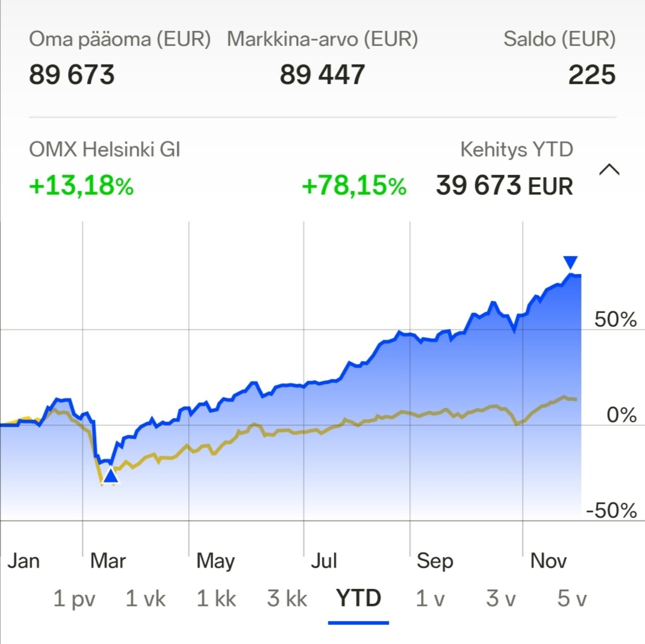Image resolution: width=645 pixels, height=644 pixels.
Task: Tap the Markkina-arvo (EUR) heading
Action: coord(322,39)
